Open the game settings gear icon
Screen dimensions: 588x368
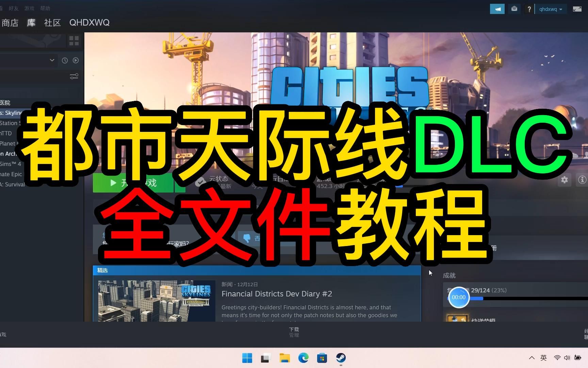(565, 180)
